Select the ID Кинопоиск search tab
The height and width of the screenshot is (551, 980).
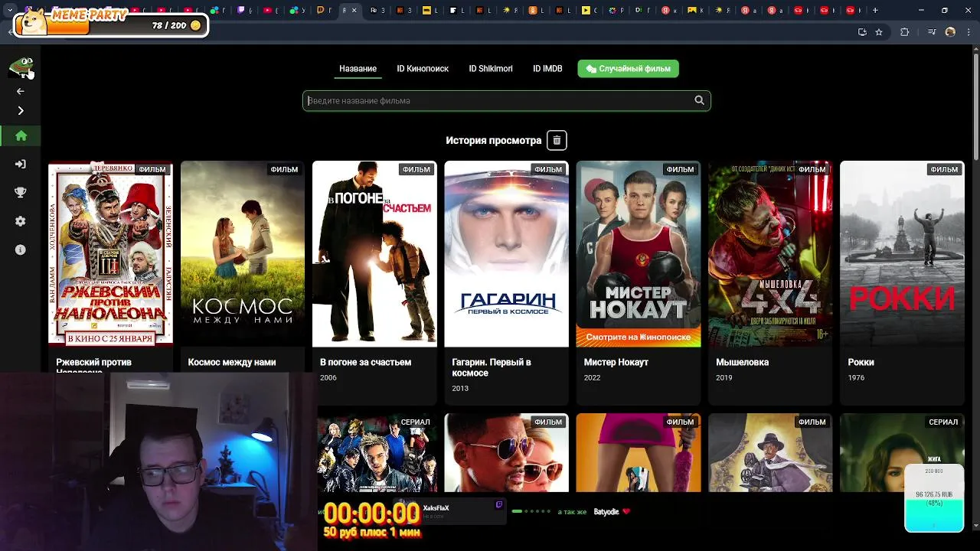[423, 69]
